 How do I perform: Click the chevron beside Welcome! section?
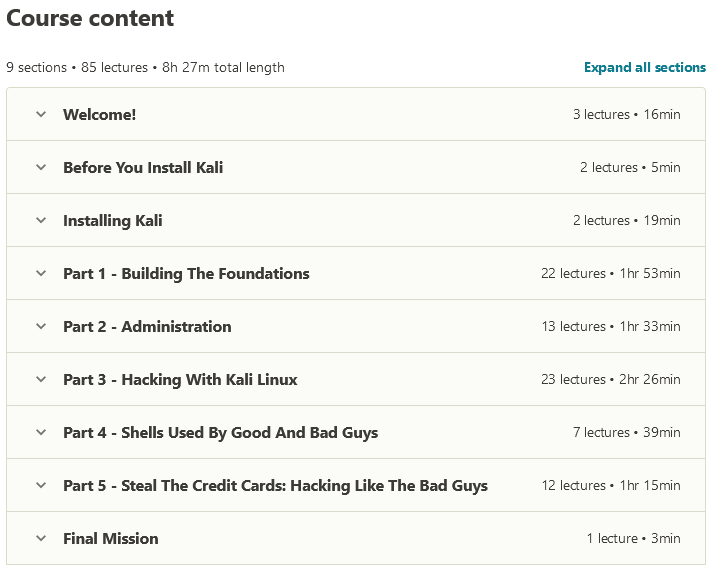41,114
